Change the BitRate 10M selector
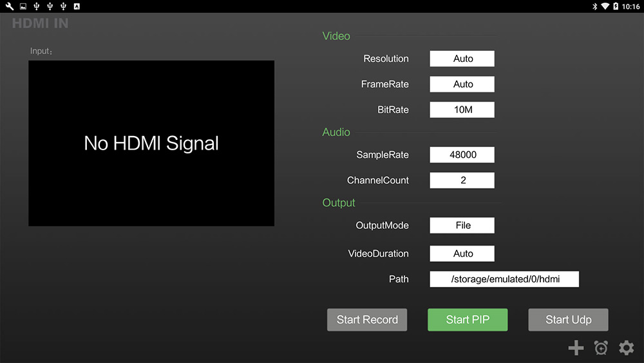 click(462, 110)
